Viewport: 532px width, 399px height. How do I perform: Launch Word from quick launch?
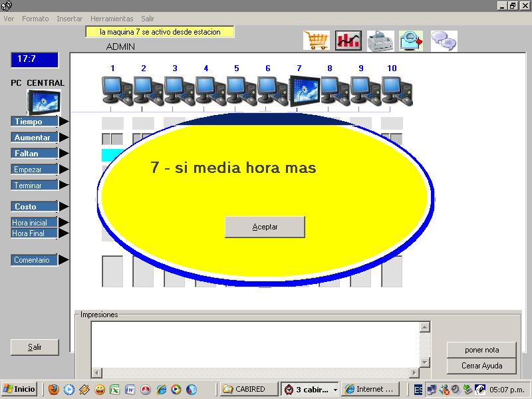[130, 390]
